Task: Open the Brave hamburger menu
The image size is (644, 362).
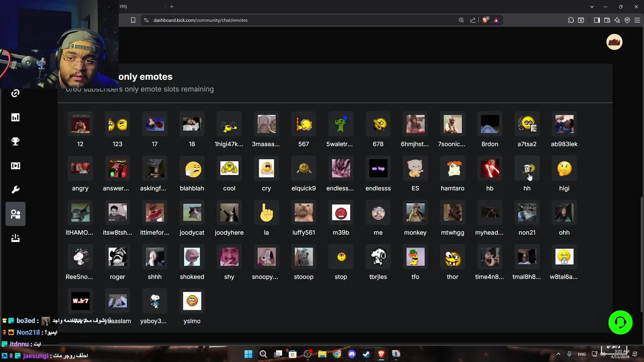Action: [637, 20]
